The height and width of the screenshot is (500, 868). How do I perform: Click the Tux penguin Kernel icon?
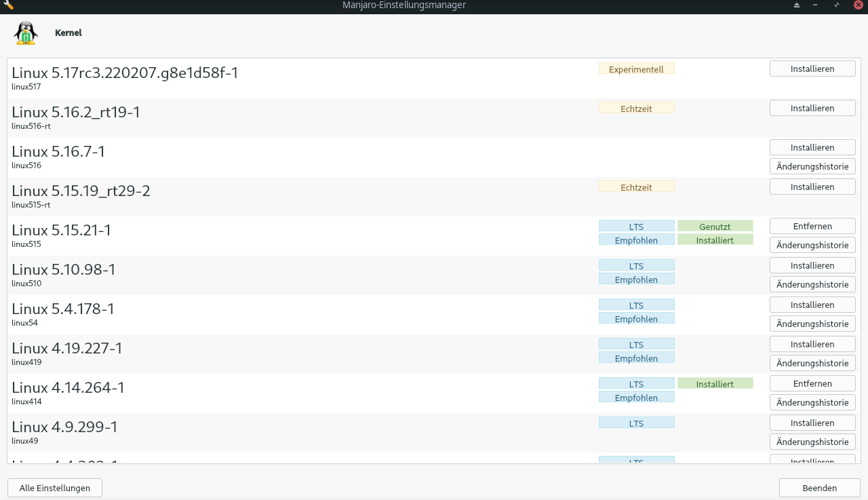click(25, 32)
